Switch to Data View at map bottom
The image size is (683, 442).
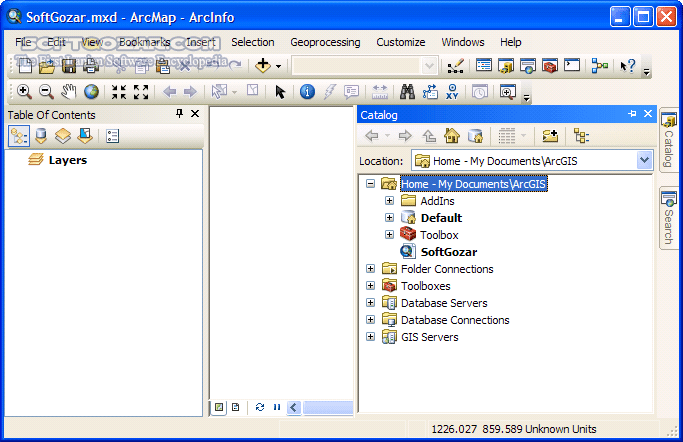(x=219, y=407)
